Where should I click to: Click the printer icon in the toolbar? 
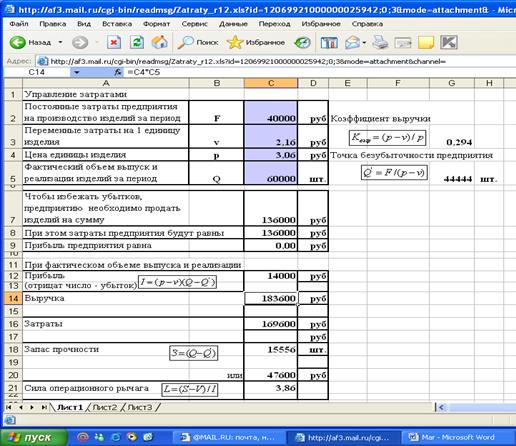click(x=380, y=43)
